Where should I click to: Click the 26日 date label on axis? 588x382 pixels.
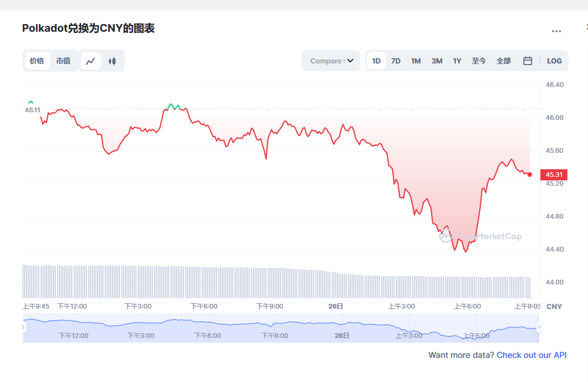(336, 306)
